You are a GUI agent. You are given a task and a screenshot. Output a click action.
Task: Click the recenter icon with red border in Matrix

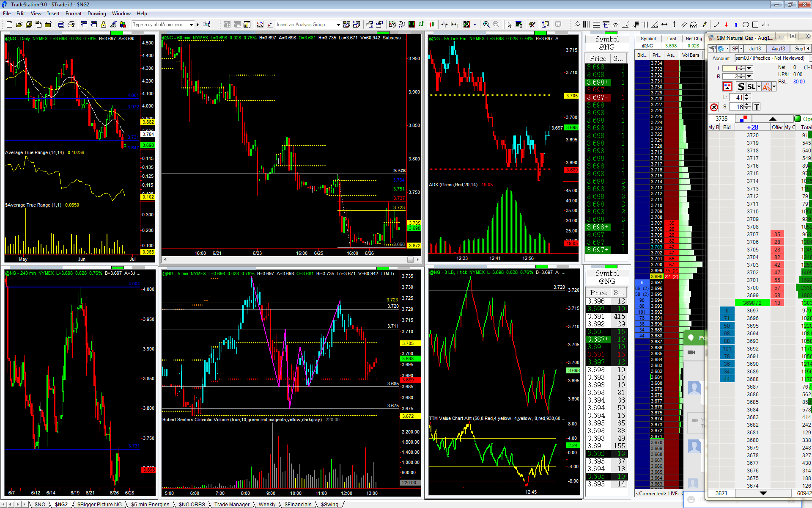tap(727, 87)
